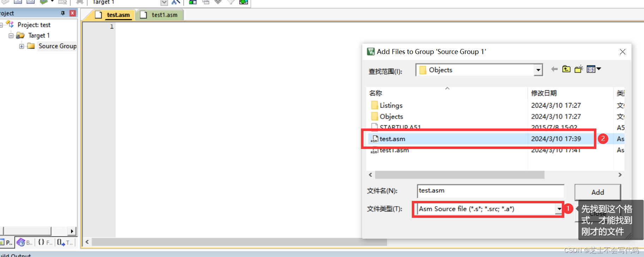The image size is (644, 257).
Task: Expand the Source Group folder node
Action: [x=22, y=46]
